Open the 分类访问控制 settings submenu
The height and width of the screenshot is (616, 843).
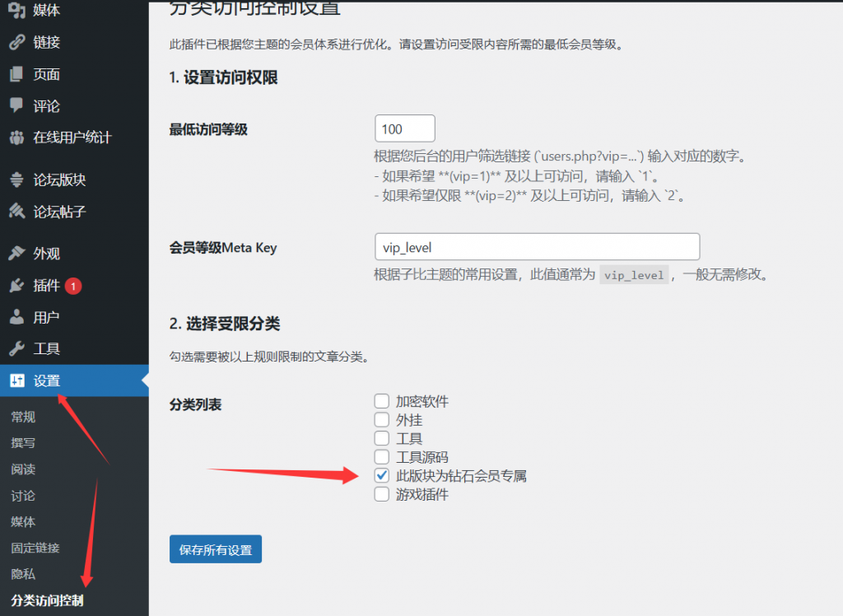coord(47,600)
